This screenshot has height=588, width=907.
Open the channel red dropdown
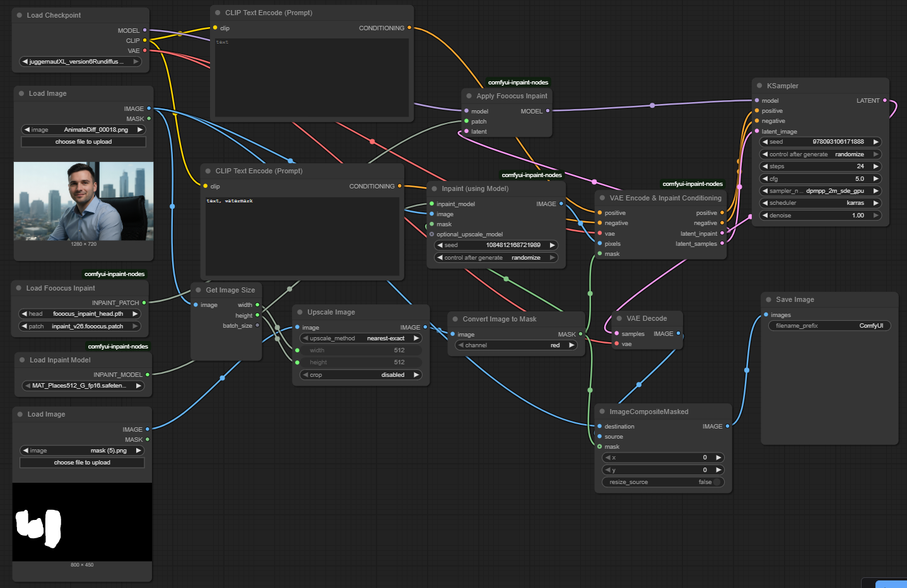pos(515,345)
